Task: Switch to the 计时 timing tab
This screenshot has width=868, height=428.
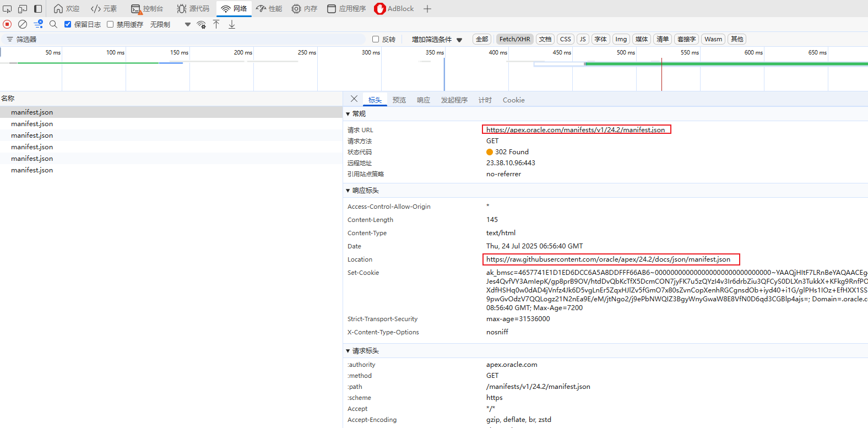Action: [485, 100]
